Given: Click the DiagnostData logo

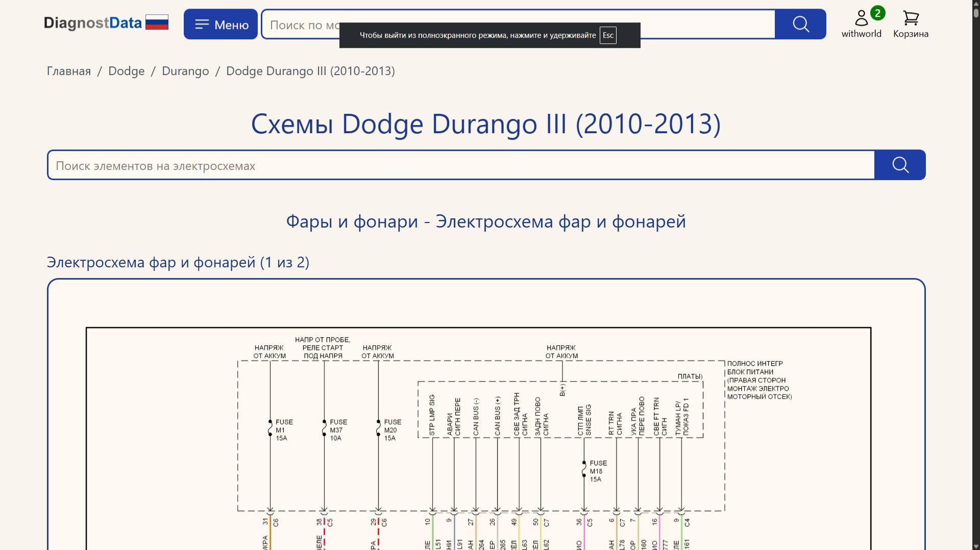Looking at the screenshot, I should pyautogui.click(x=92, y=22).
